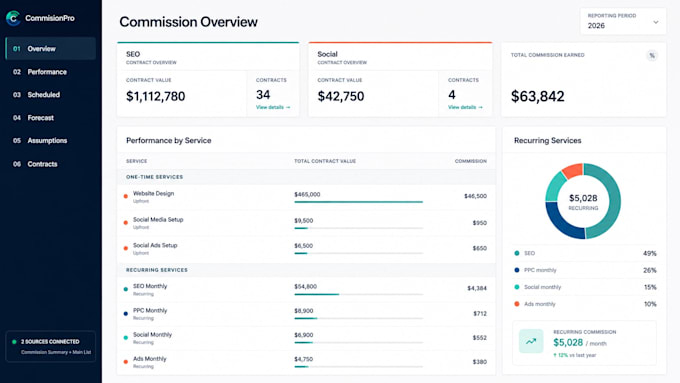Select the Social Monthly row label
The image size is (680, 383).
point(152,334)
